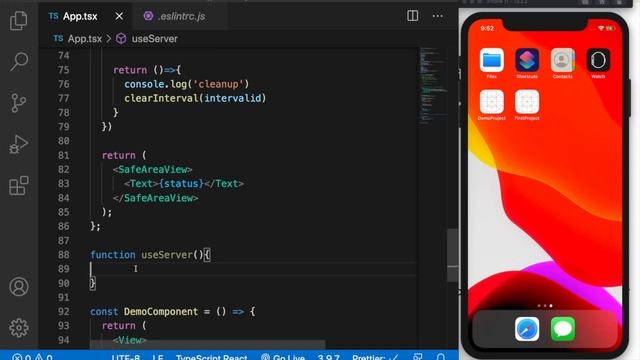Screen dimensions: 640x360
Task: Select TypeScript React language mode
Action: [211, 357]
